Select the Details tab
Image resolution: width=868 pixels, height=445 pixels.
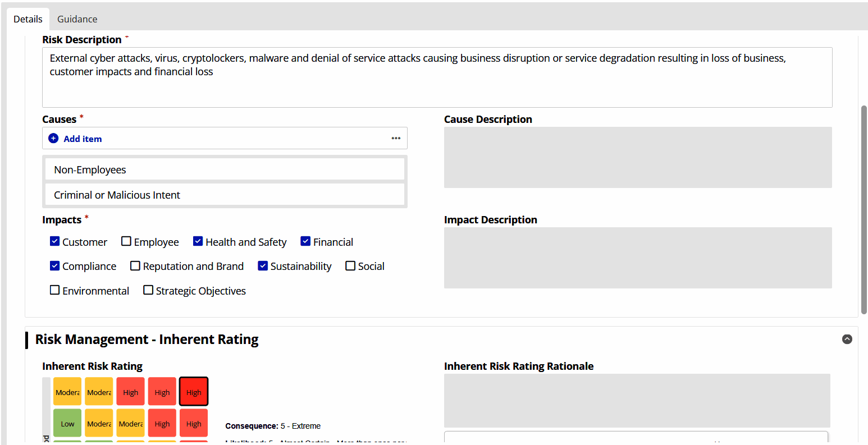(x=28, y=19)
